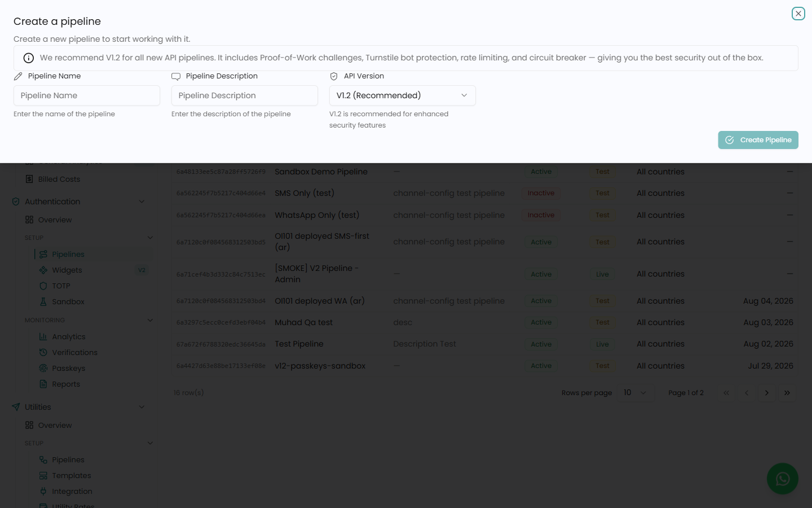Click the WhatsApp chat floating icon
Image resolution: width=812 pixels, height=508 pixels.
[x=782, y=479]
